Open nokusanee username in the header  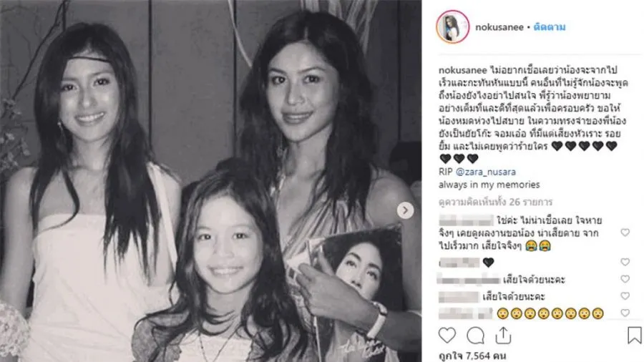[499, 27]
